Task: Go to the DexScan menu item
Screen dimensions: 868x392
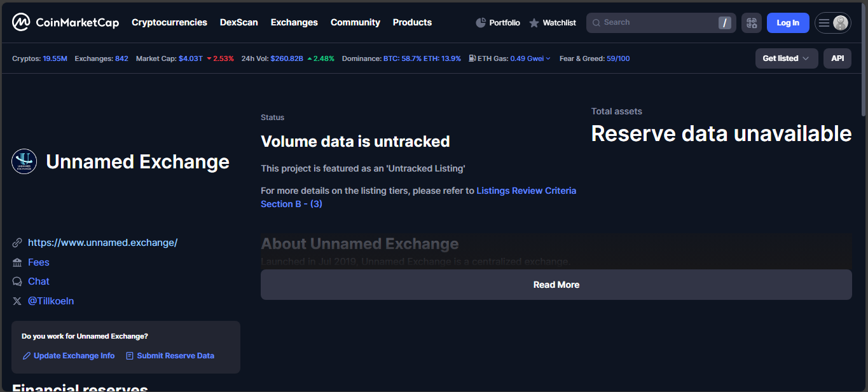Action: [238, 22]
